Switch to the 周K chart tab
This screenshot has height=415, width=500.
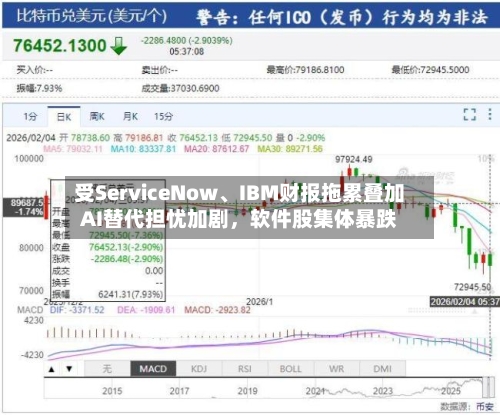pos(97,117)
